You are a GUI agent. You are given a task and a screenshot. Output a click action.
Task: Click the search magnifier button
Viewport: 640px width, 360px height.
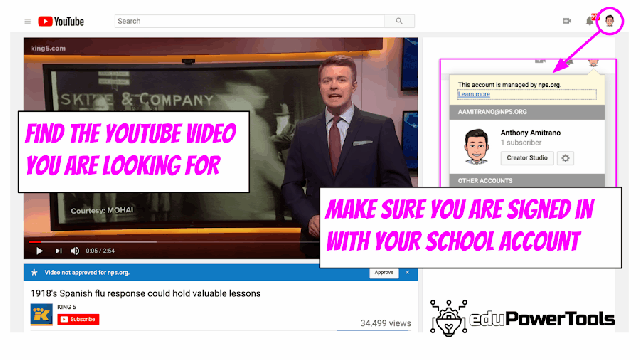click(x=399, y=21)
